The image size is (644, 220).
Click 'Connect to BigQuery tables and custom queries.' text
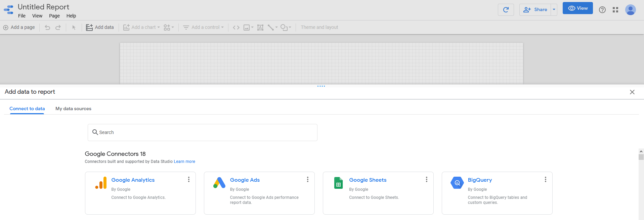[498, 200]
